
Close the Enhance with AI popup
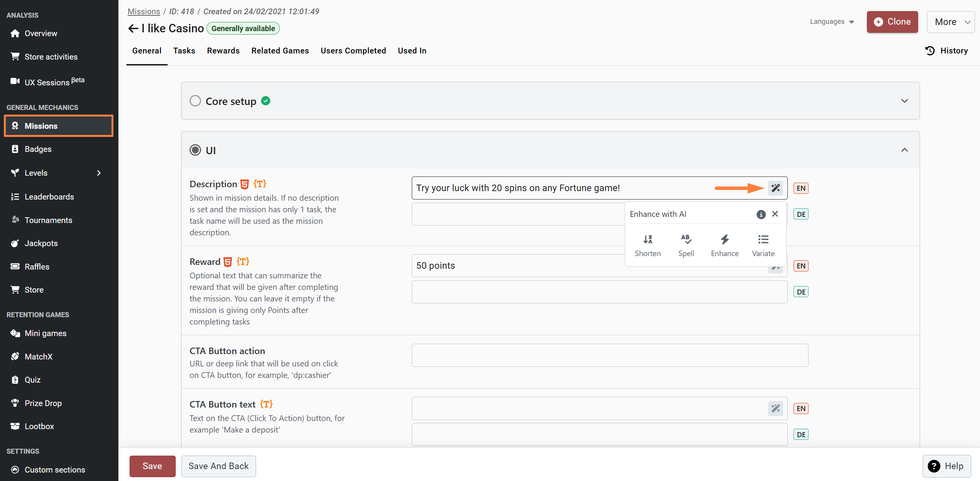(775, 214)
